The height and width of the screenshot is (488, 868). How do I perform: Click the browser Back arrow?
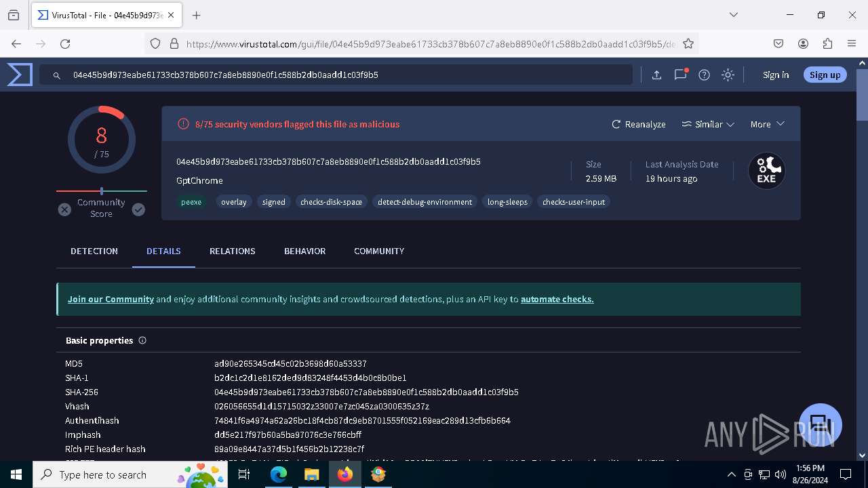16,43
